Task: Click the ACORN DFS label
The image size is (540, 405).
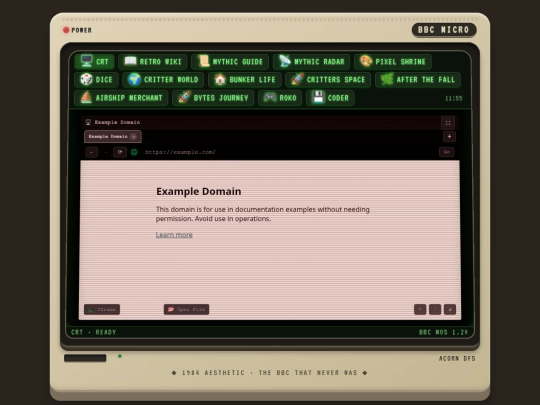Action: pos(457,359)
